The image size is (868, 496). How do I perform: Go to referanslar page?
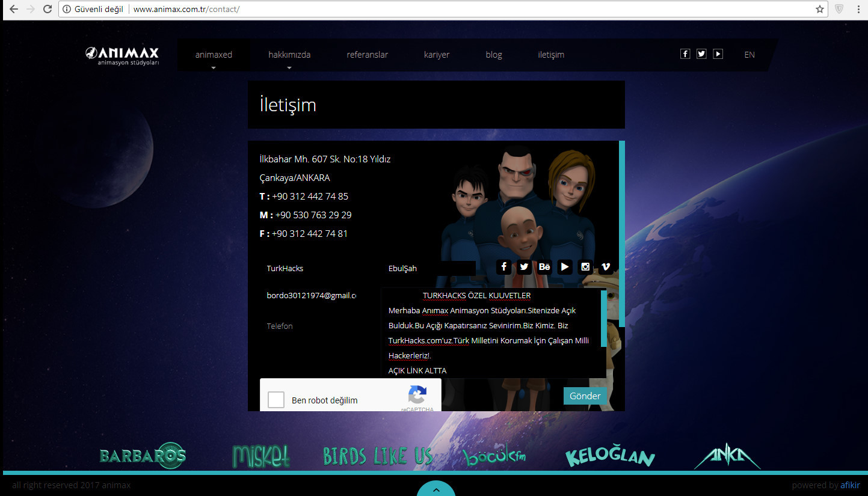(368, 55)
